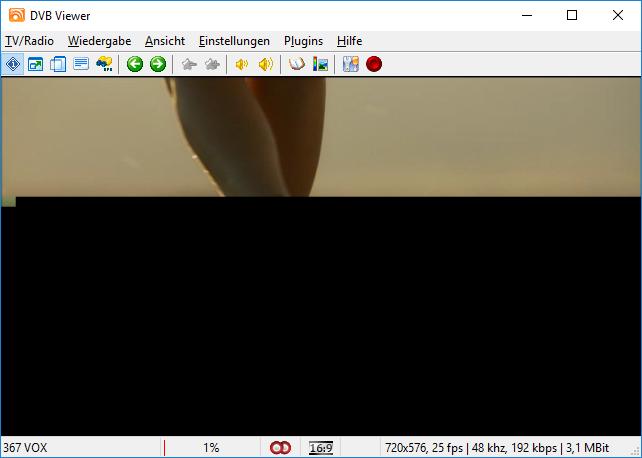Image resolution: width=642 pixels, height=458 pixels.
Task: Toggle the 16:9 aspect ratio indicator
Action: (321, 448)
